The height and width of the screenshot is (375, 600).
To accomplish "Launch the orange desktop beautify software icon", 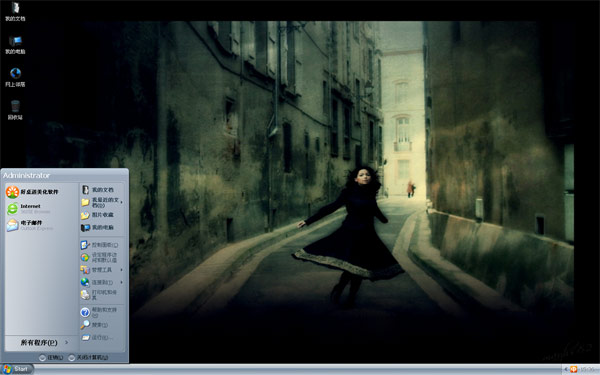I will [12, 192].
